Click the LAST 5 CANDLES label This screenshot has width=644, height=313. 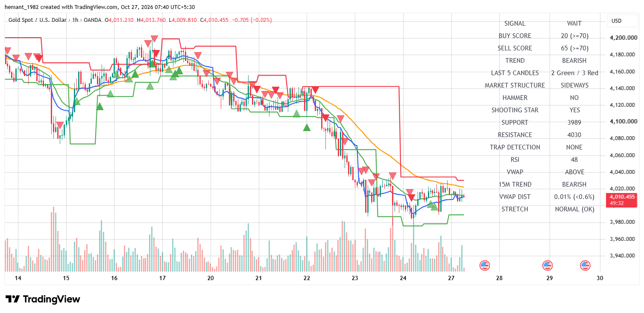pos(515,73)
